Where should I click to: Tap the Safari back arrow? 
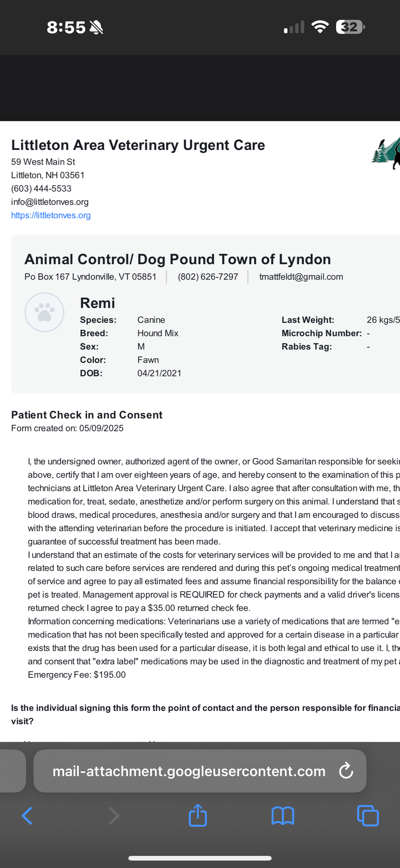pyautogui.click(x=27, y=816)
